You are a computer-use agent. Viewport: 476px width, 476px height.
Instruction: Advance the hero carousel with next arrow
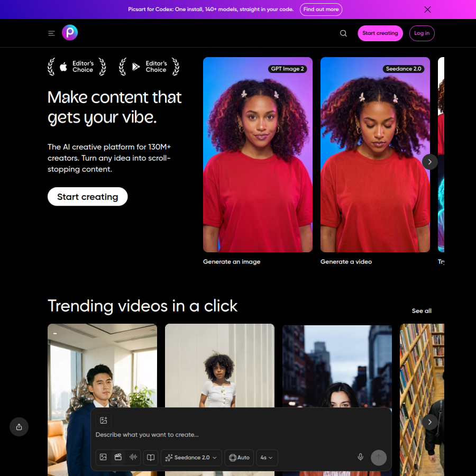point(429,162)
